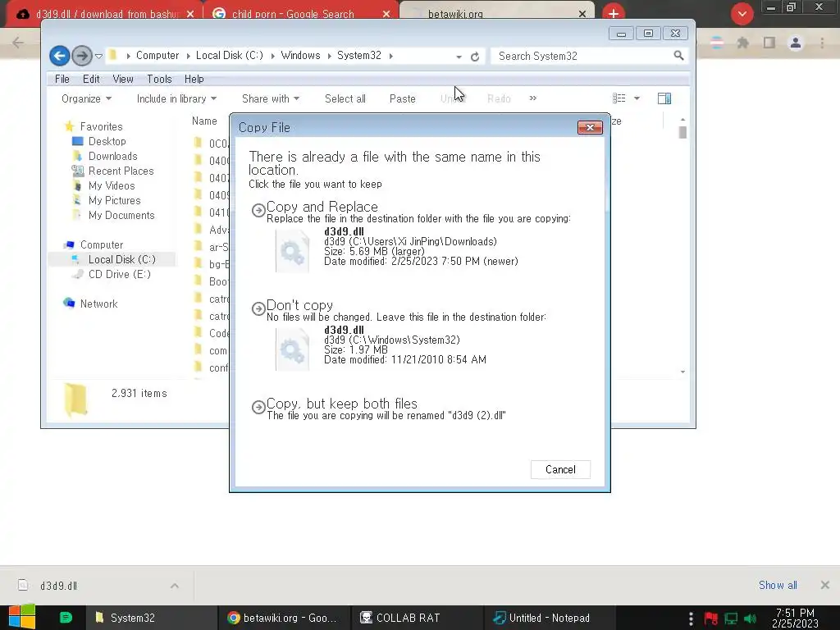Expand the Include in library dropdown
Screen dimensions: 840x630
(x=176, y=98)
